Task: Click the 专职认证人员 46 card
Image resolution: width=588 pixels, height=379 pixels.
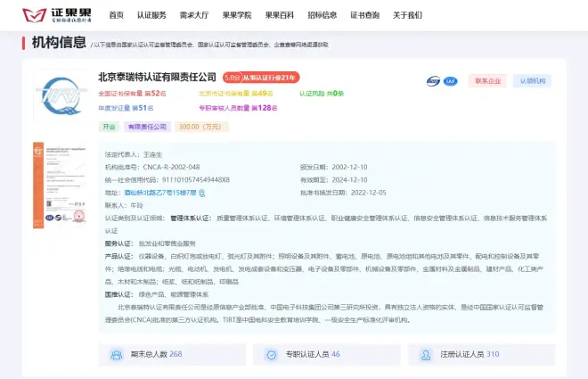Action: [x=327, y=354]
